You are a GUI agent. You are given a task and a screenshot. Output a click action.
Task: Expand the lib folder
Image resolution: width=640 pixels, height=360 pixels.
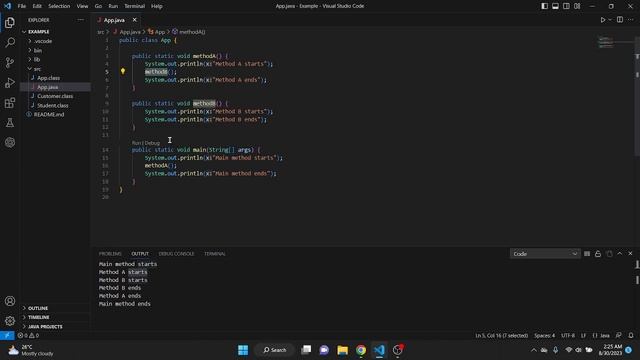(x=56, y=59)
